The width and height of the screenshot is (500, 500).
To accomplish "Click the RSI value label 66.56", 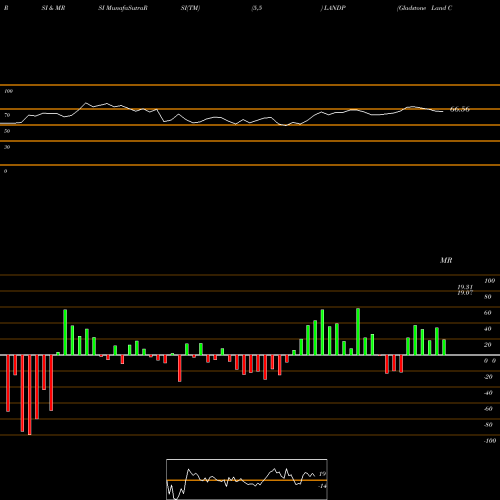I will [460, 109].
